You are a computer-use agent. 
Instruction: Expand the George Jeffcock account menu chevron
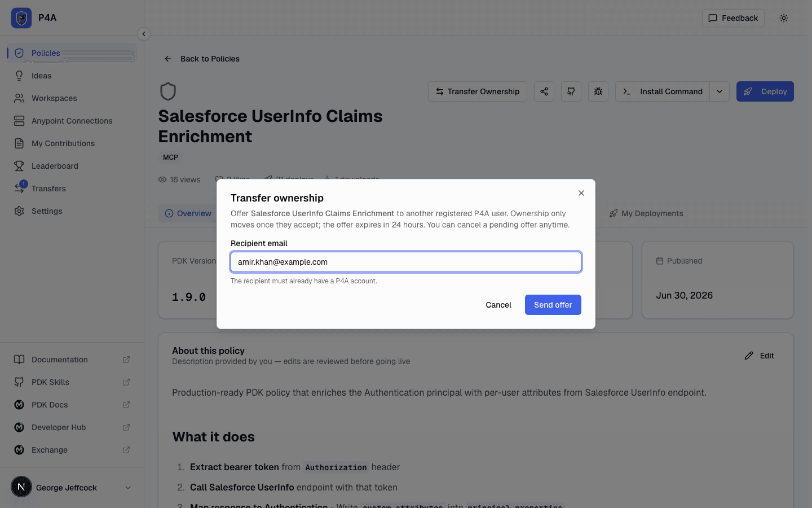point(128,488)
